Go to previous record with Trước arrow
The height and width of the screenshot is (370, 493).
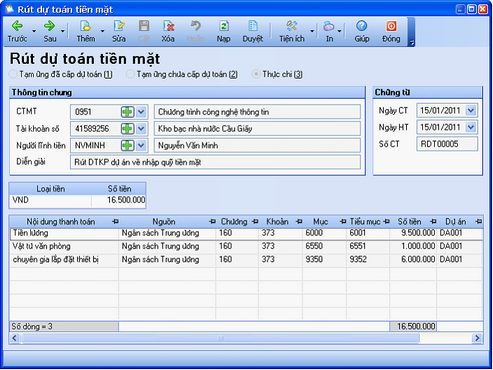17,26
